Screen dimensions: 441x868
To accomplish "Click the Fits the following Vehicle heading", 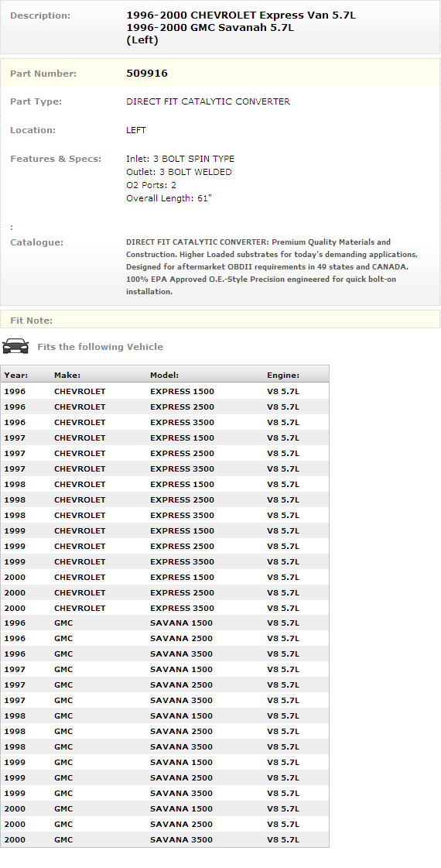I will pyautogui.click(x=100, y=347).
